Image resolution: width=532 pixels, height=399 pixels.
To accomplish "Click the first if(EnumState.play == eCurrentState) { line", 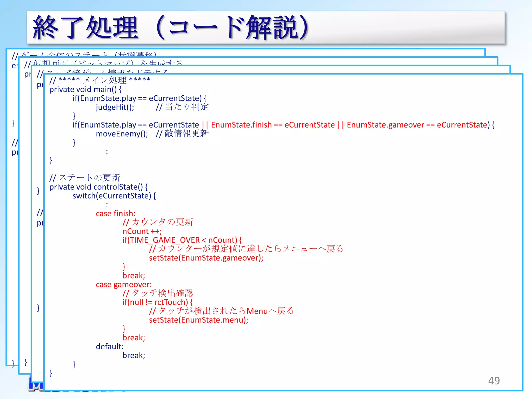I will point(139,98).
